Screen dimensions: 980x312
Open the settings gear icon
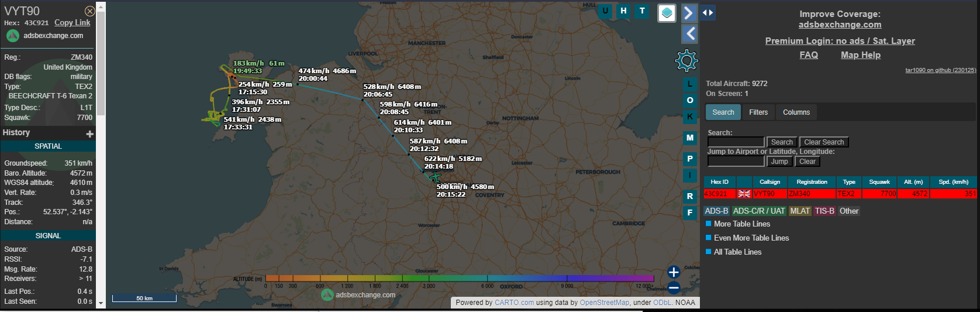tap(686, 60)
